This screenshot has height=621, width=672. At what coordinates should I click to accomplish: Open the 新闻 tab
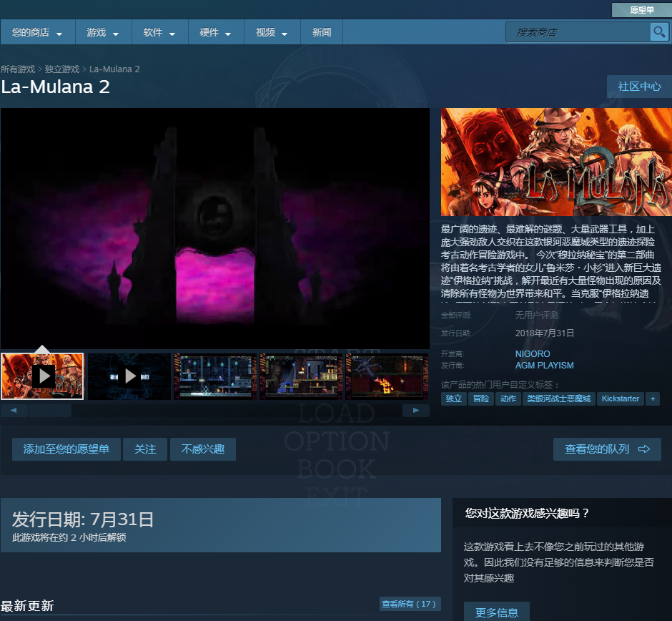(x=322, y=32)
